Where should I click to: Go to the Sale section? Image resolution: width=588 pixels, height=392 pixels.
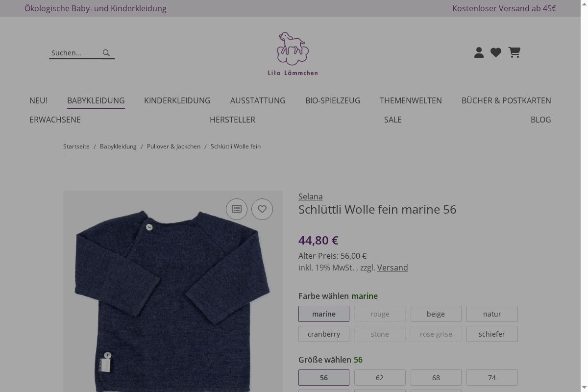click(x=393, y=120)
